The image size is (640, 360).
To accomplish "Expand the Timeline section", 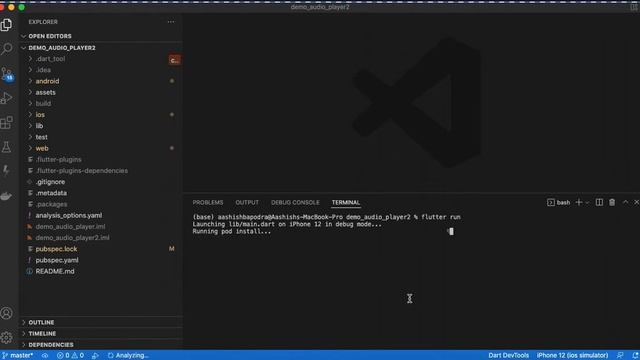I will [x=101, y=333].
